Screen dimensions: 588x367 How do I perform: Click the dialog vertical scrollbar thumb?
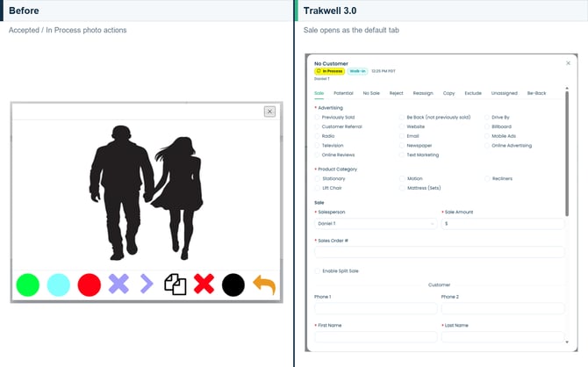567,153
